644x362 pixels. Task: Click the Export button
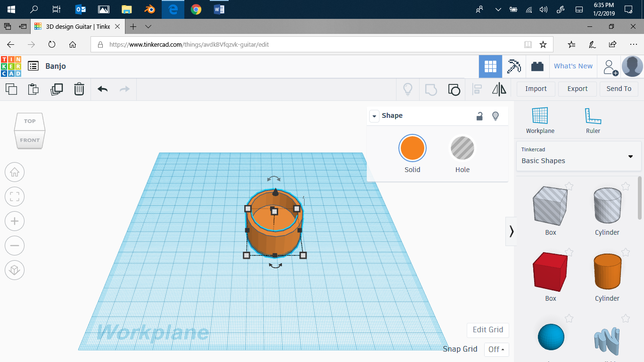point(578,89)
